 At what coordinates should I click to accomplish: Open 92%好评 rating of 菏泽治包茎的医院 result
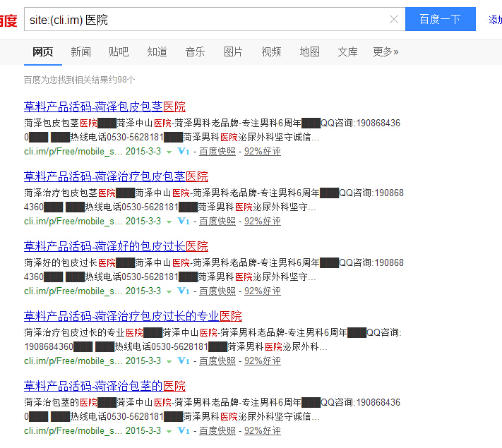point(263,430)
